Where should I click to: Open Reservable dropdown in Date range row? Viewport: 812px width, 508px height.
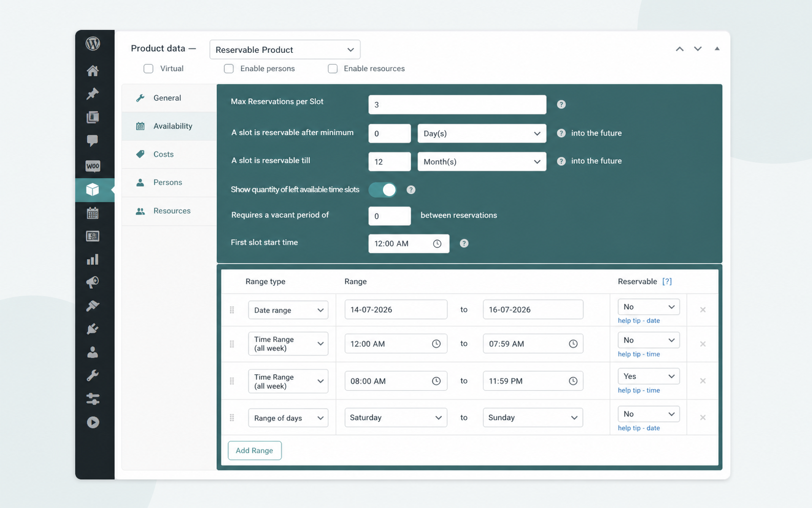649,307
